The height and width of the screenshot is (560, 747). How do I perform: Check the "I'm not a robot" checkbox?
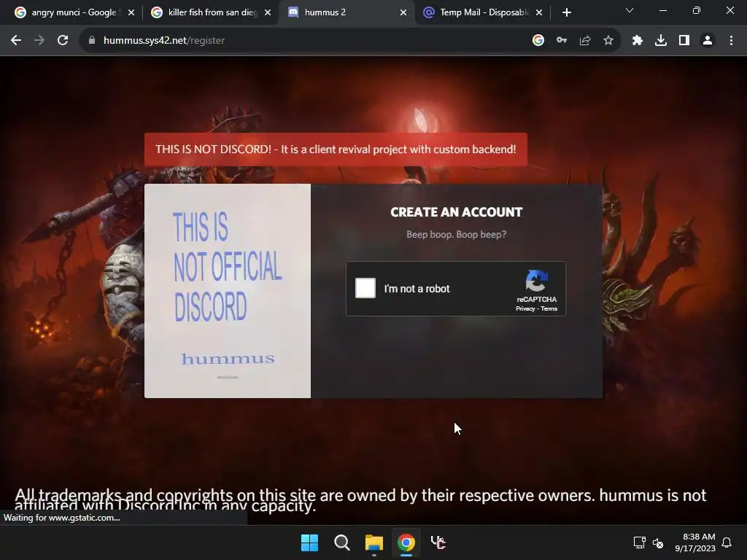click(365, 288)
